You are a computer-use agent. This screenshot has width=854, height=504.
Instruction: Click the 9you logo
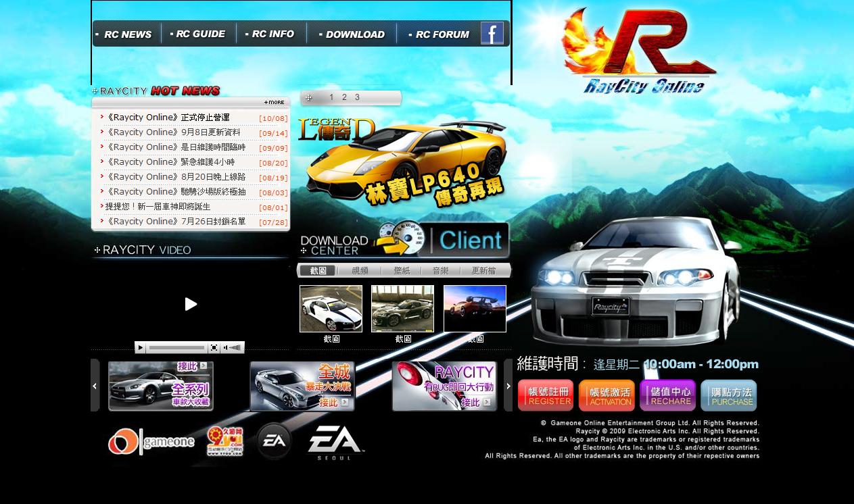point(225,442)
